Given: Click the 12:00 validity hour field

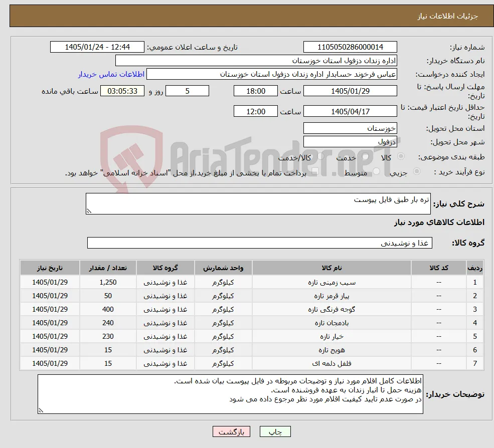Looking at the screenshot, I should point(255,111).
